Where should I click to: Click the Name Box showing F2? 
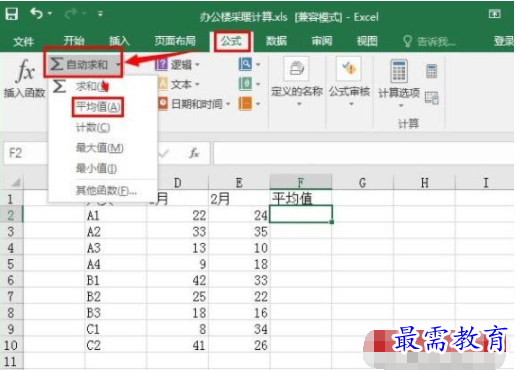point(26,153)
